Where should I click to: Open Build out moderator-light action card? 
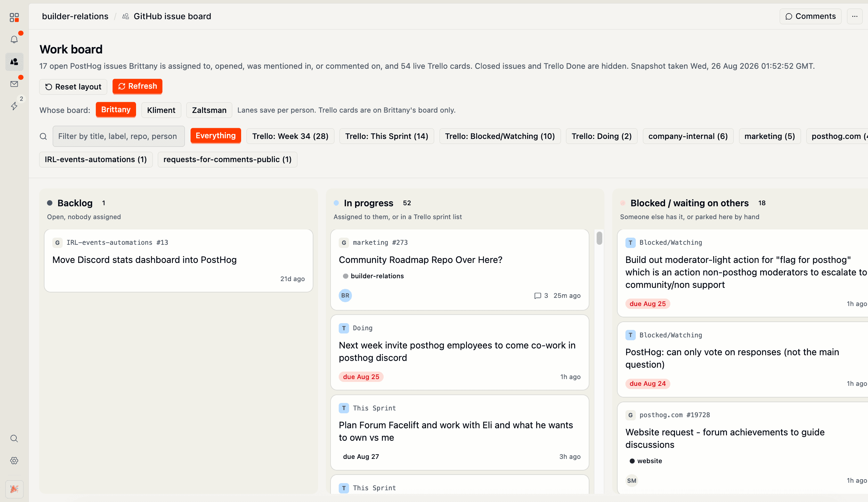tap(743, 273)
